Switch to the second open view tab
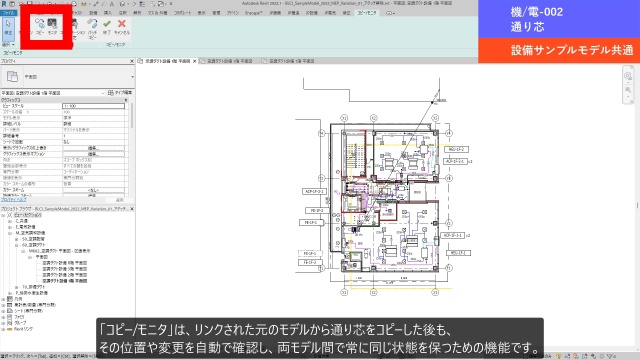The width and height of the screenshot is (640, 360). coord(230,61)
